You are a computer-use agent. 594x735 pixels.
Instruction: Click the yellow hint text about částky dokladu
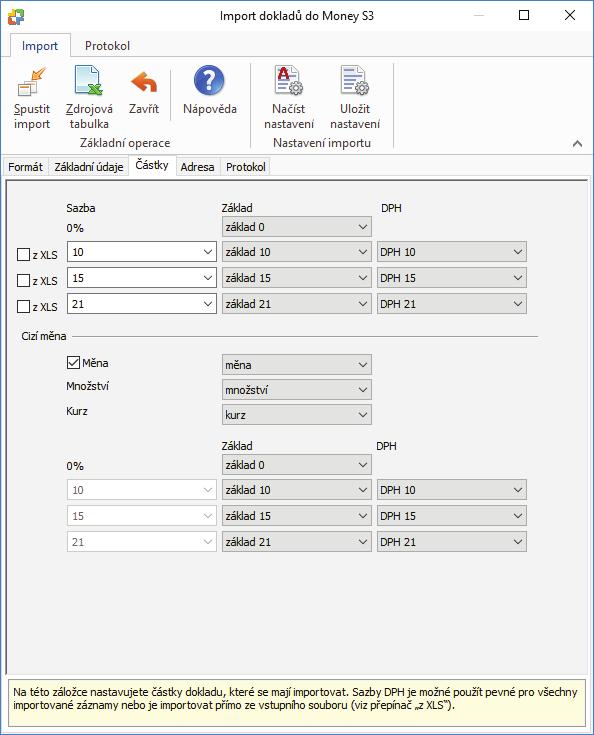coord(295,698)
